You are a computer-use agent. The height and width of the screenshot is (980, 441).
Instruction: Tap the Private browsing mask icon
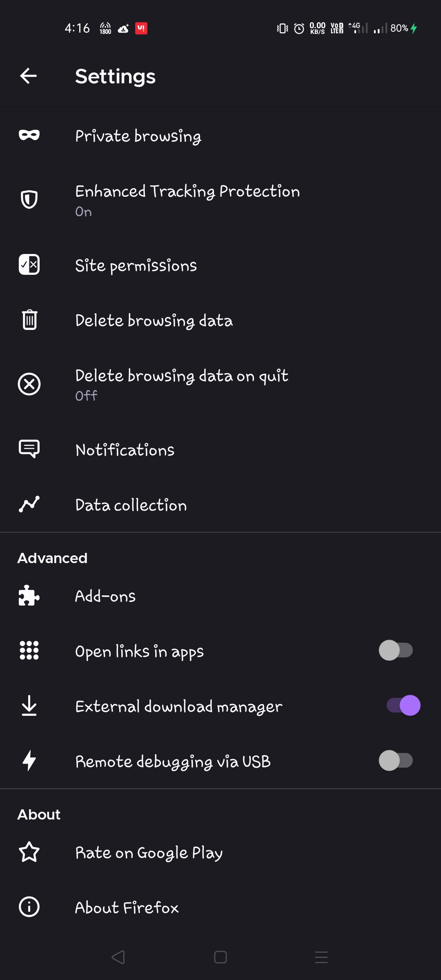point(29,135)
